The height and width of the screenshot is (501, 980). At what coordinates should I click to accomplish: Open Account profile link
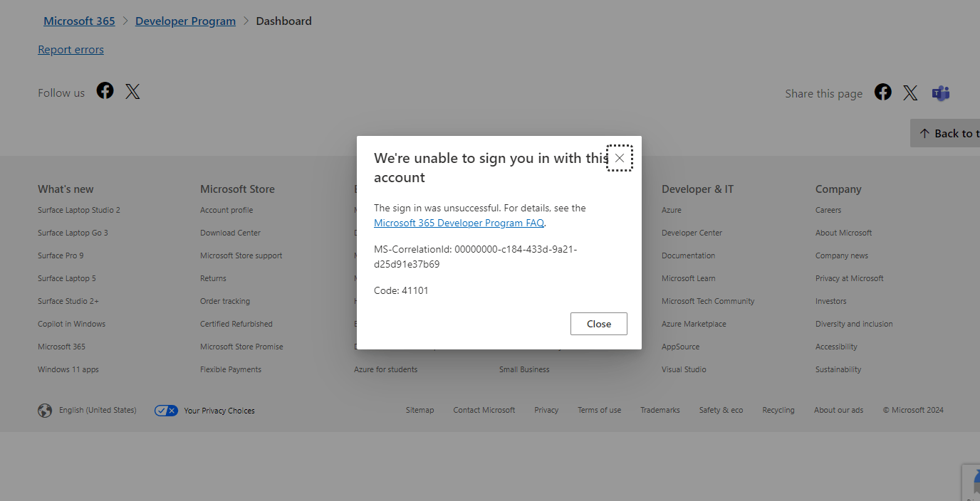(x=226, y=210)
